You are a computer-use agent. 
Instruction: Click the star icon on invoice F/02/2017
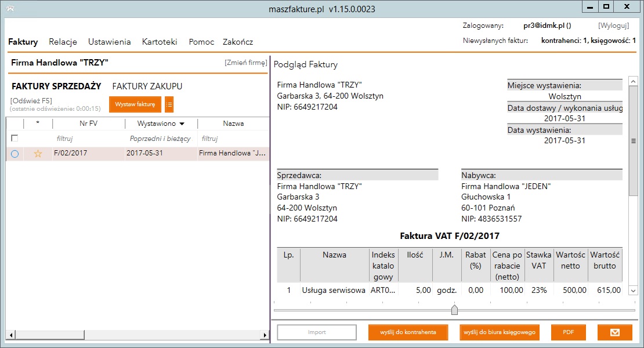(x=38, y=154)
